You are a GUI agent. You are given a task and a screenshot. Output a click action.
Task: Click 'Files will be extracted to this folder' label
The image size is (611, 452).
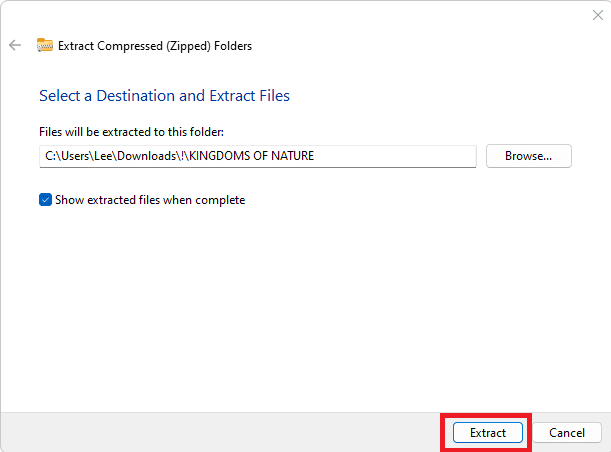131,132
